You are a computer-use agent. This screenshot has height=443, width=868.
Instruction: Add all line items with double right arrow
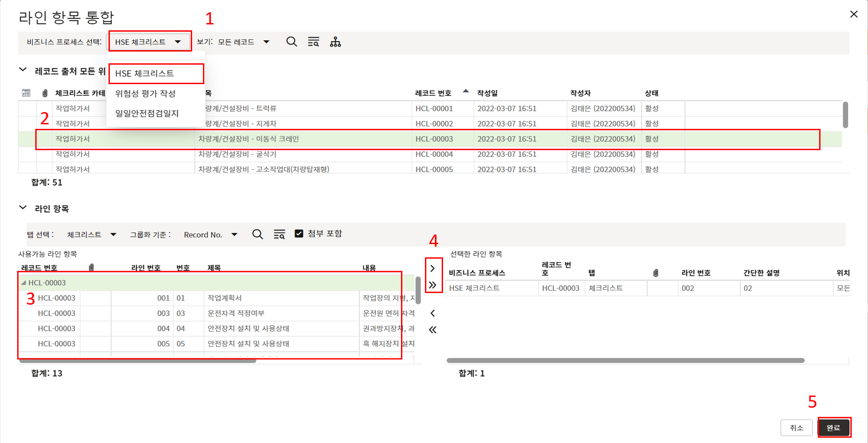point(433,285)
